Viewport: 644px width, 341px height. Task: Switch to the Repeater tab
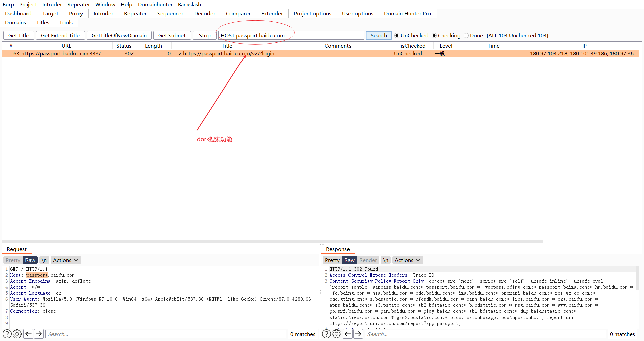pos(136,13)
